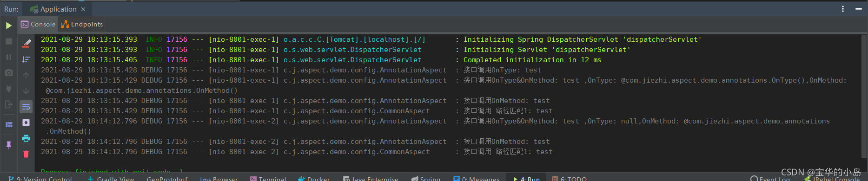Click the 'Run:' panel label
Screen dimensions: 868x181
11,9
